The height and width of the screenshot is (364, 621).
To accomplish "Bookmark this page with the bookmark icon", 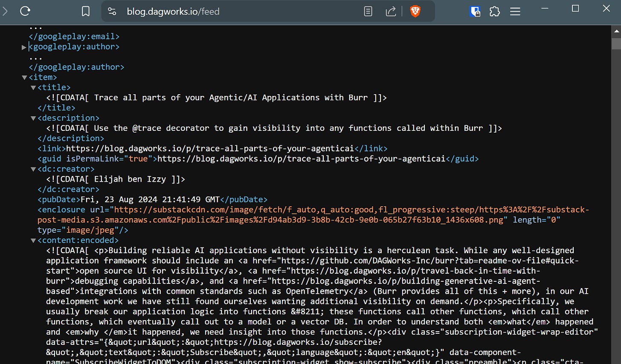I will [86, 12].
